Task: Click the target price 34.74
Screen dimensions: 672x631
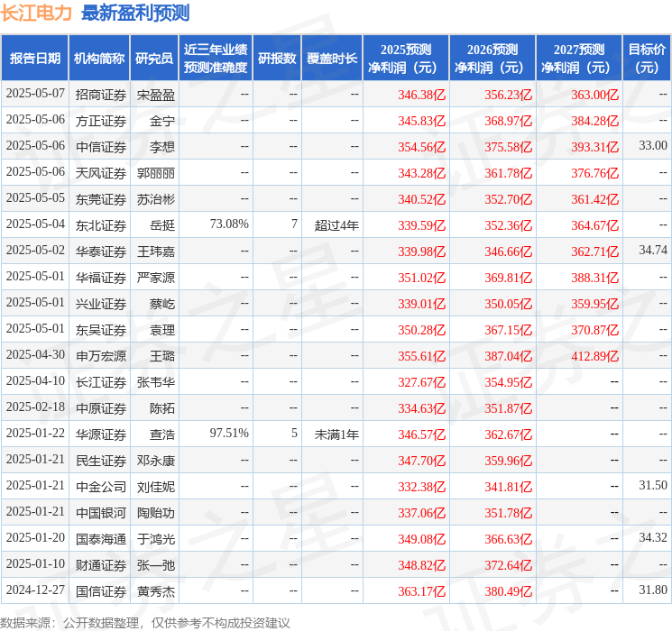Action: tap(653, 251)
